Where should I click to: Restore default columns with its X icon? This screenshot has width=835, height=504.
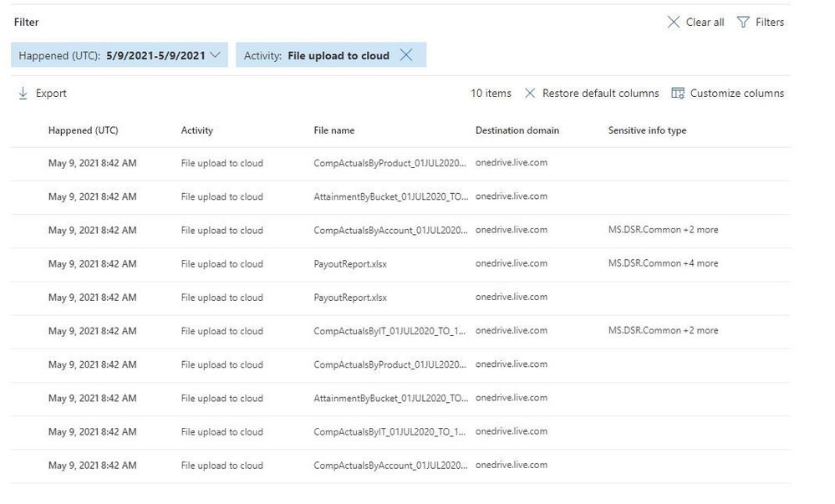[x=530, y=93]
